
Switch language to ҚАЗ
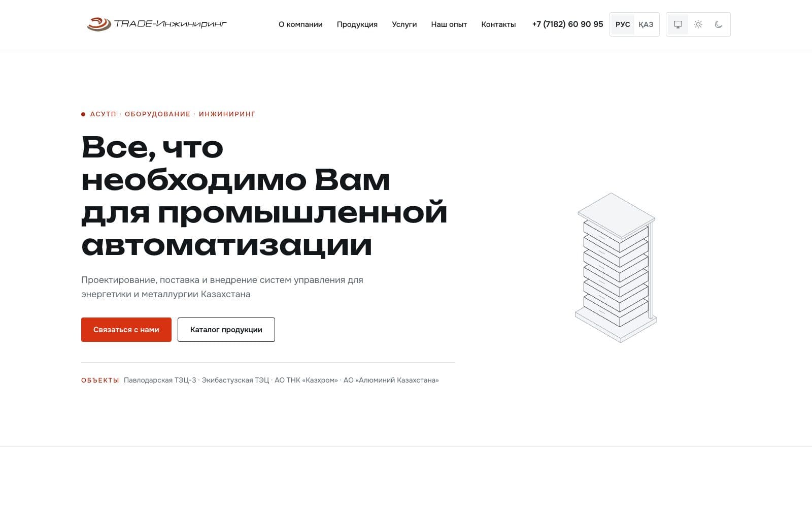pos(646,24)
